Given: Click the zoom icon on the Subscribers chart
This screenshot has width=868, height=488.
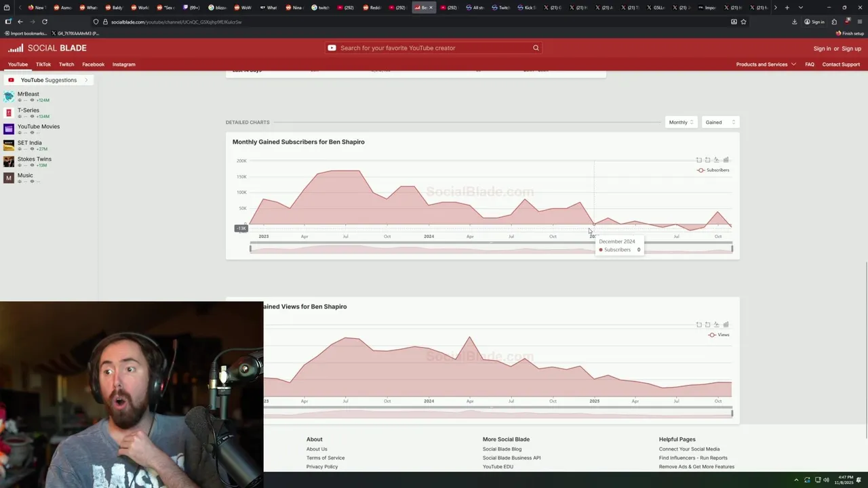Looking at the screenshot, I should pyautogui.click(x=699, y=160).
